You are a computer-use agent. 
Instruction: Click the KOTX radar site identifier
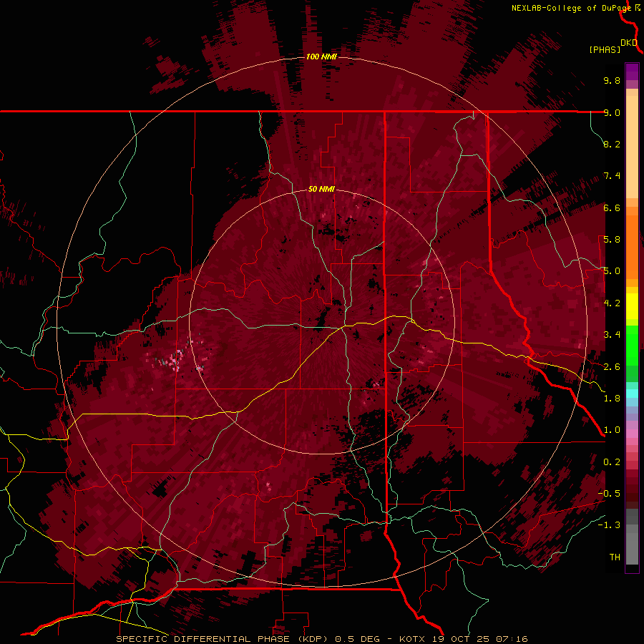413,639
